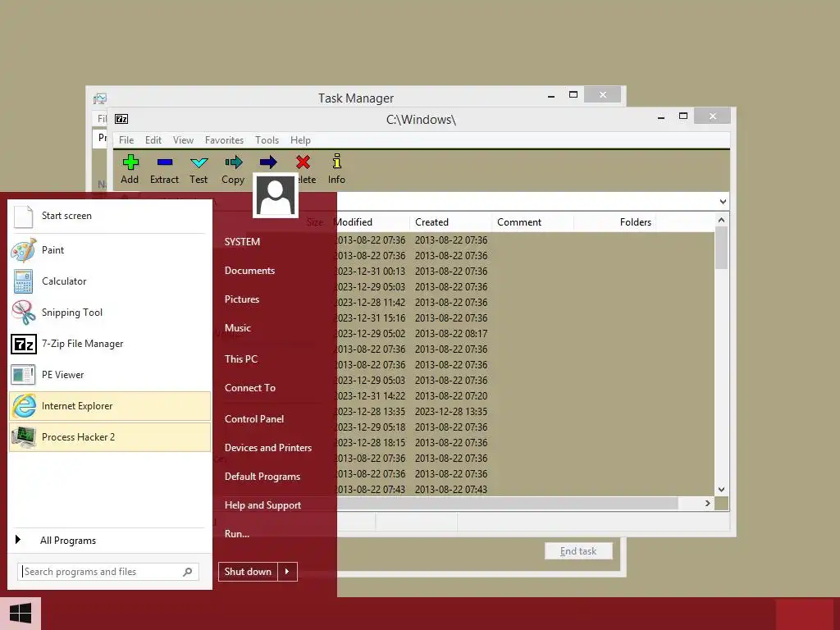Open Snipping Tool from the Start menu

[110, 313]
